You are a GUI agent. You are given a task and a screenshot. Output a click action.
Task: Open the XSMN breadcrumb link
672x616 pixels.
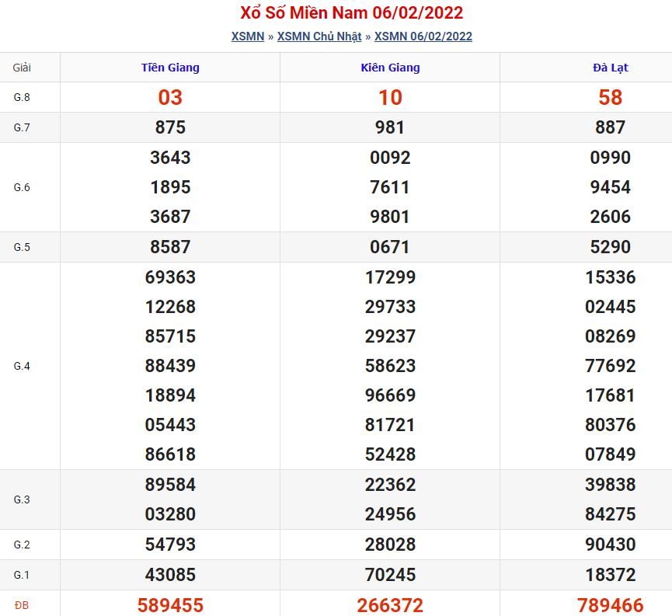(x=247, y=37)
